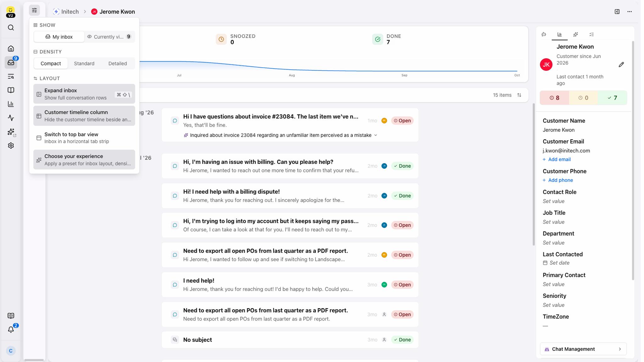This screenshot has height=362, width=644.
Task: Click the user avatar C at bottom left
Action: [11, 351]
